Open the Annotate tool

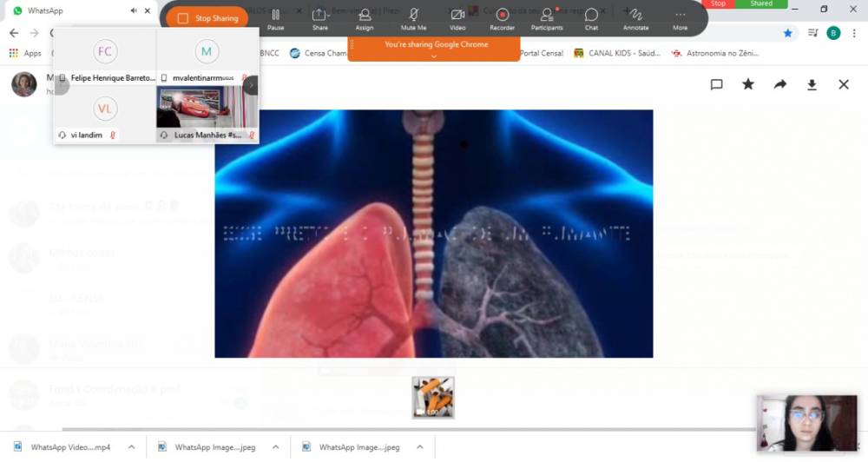635,17
